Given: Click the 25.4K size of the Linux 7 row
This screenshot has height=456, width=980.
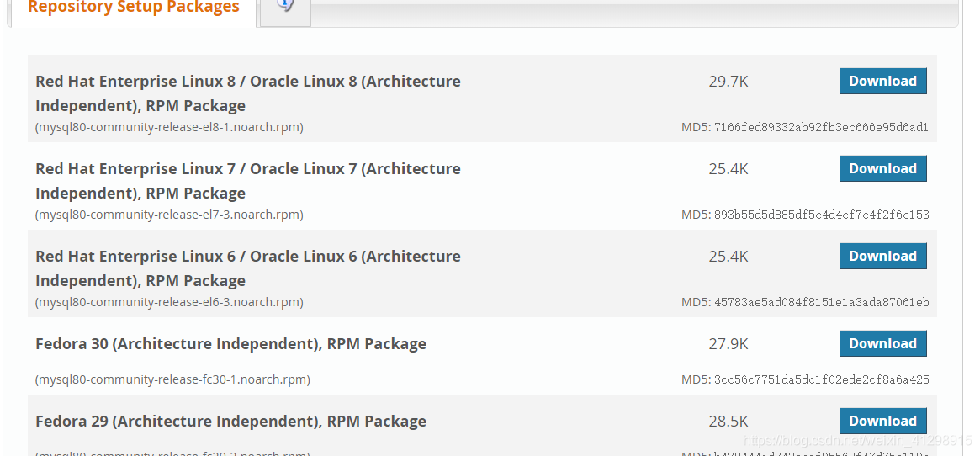Looking at the screenshot, I should tap(728, 169).
